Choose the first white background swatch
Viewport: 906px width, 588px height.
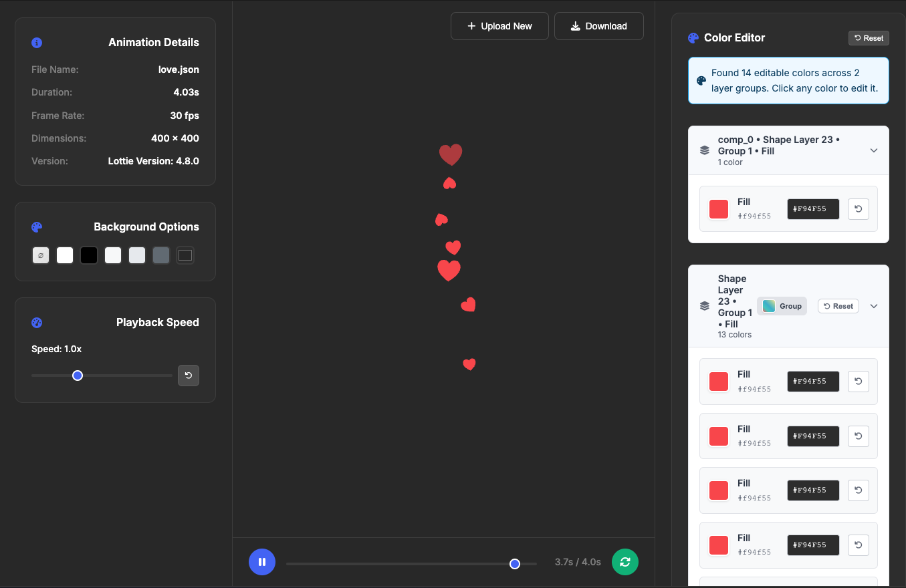pyautogui.click(x=65, y=255)
